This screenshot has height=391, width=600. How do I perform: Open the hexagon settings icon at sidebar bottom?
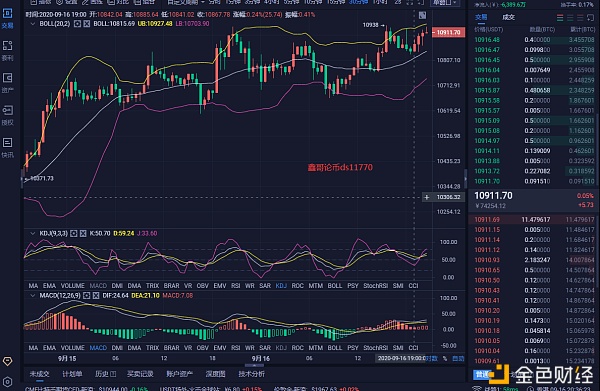[x=7, y=381]
